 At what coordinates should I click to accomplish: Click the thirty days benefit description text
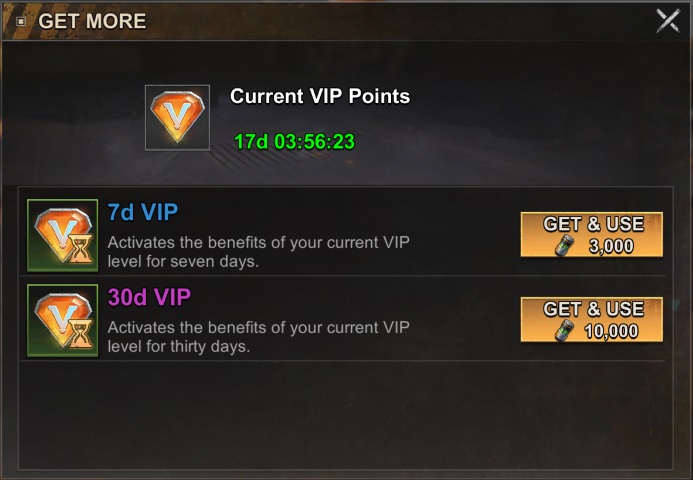pos(259,337)
